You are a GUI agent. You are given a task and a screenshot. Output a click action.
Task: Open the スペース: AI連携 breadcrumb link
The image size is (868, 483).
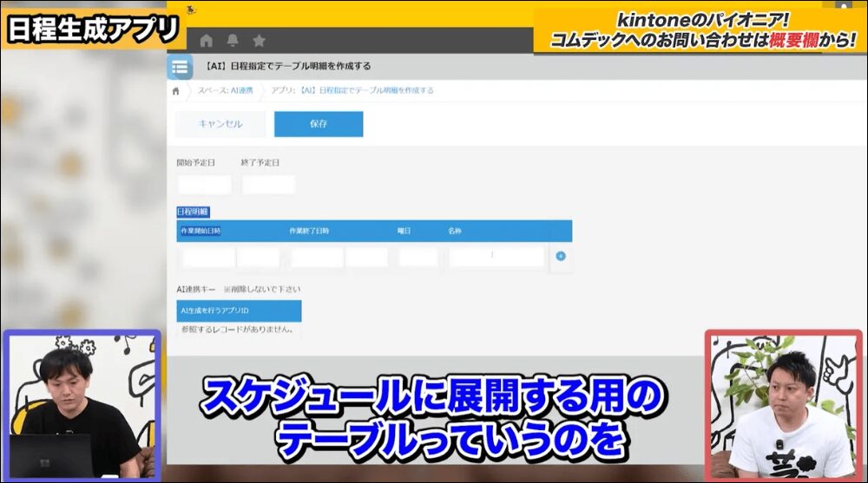(226, 91)
